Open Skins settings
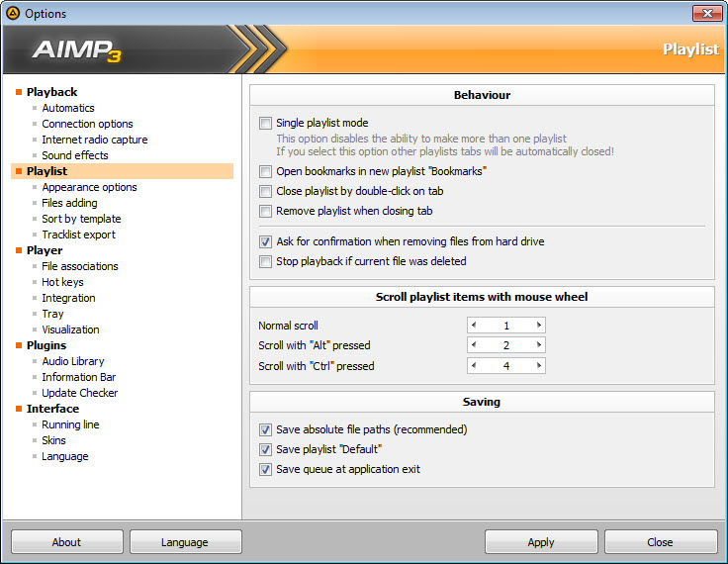 click(53, 440)
